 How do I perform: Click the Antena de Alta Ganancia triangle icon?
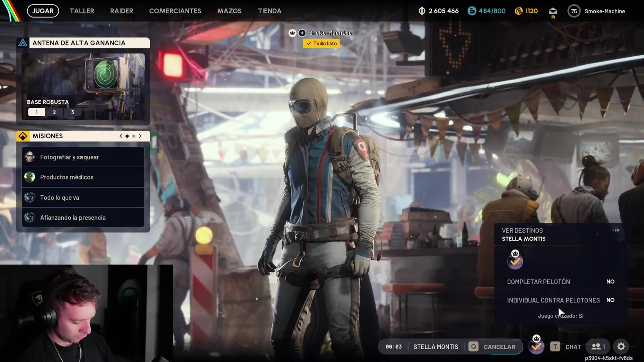[23, 43]
